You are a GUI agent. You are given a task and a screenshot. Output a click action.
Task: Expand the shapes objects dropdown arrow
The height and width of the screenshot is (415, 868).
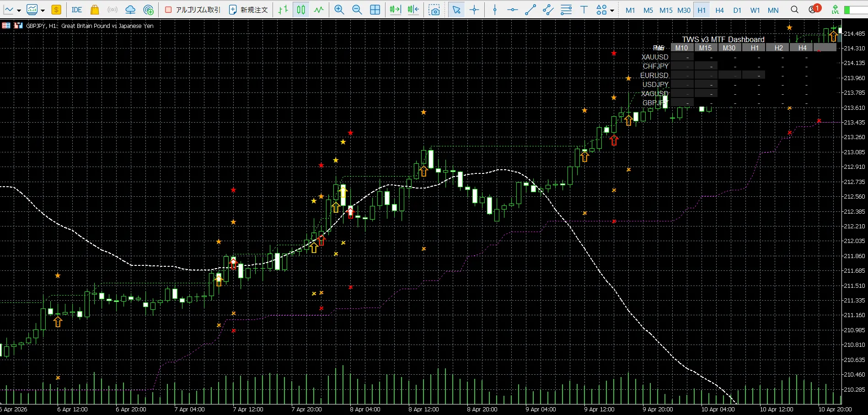point(612,10)
